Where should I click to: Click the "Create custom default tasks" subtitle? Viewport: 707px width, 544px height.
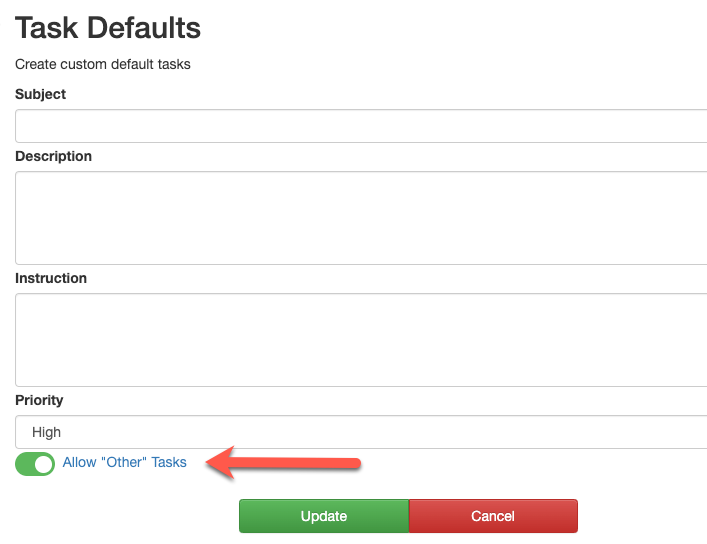pos(103,64)
